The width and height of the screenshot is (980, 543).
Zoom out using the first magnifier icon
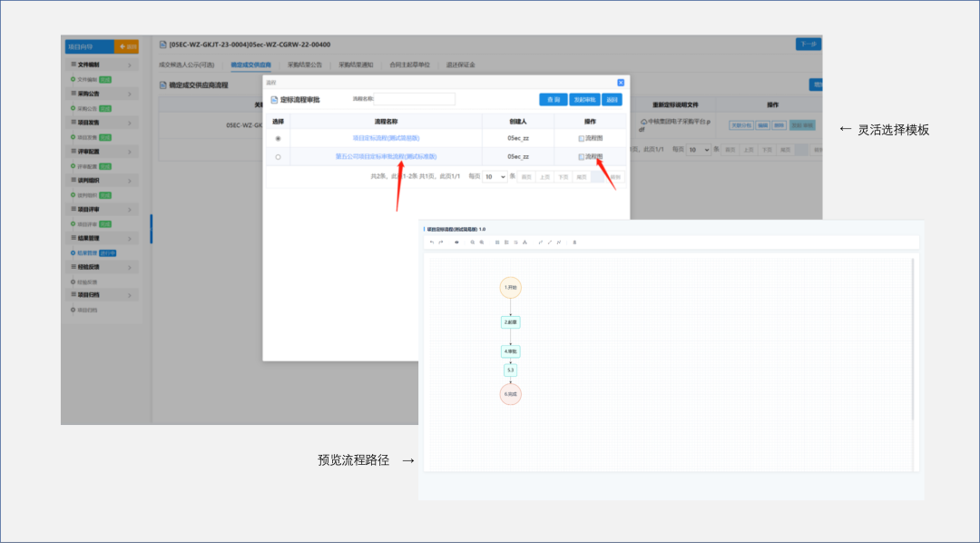pyautogui.click(x=472, y=242)
